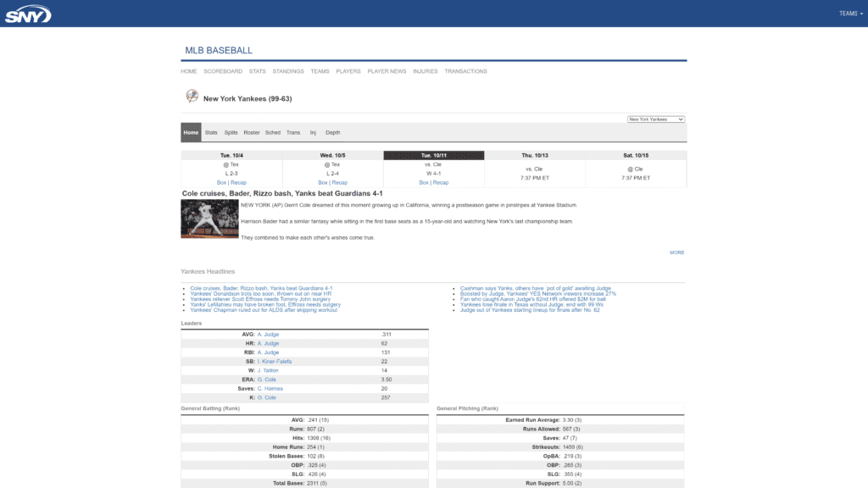Image resolution: width=868 pixels, height=488 pixels.
Task: Click the SNY logo
Action: 28,14
